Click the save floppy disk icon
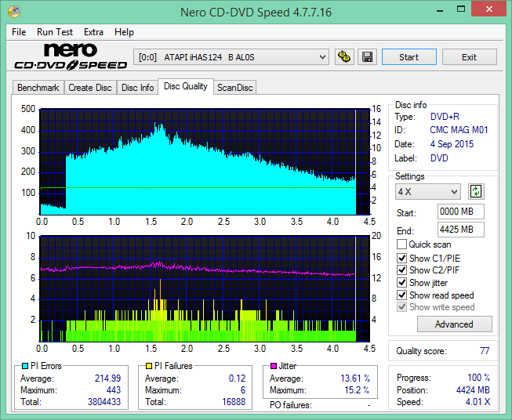 coord(368,57)
